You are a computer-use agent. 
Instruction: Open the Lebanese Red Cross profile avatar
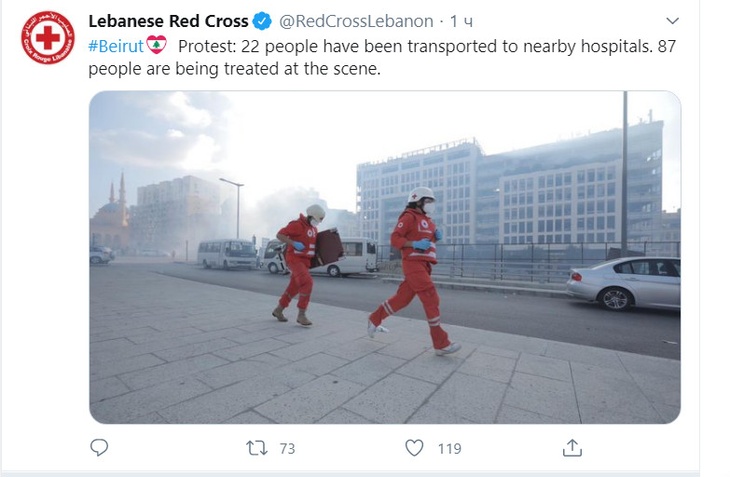coord(47,38)
